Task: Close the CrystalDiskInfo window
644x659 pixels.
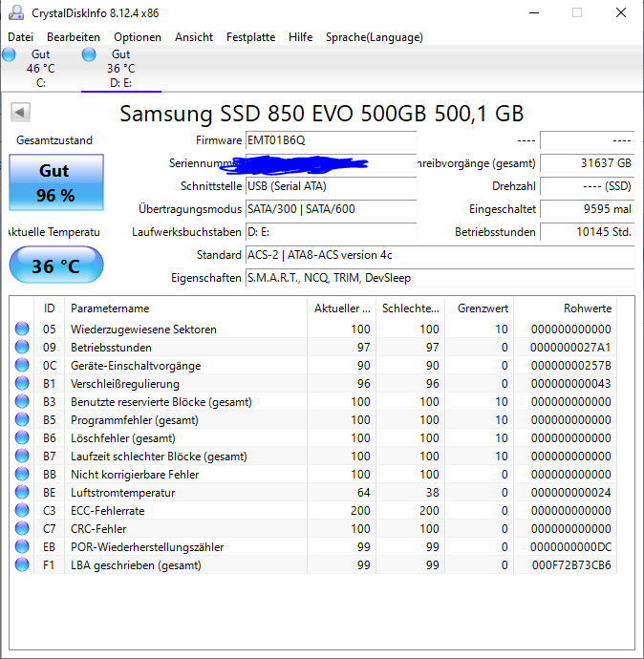Action: 621,12
